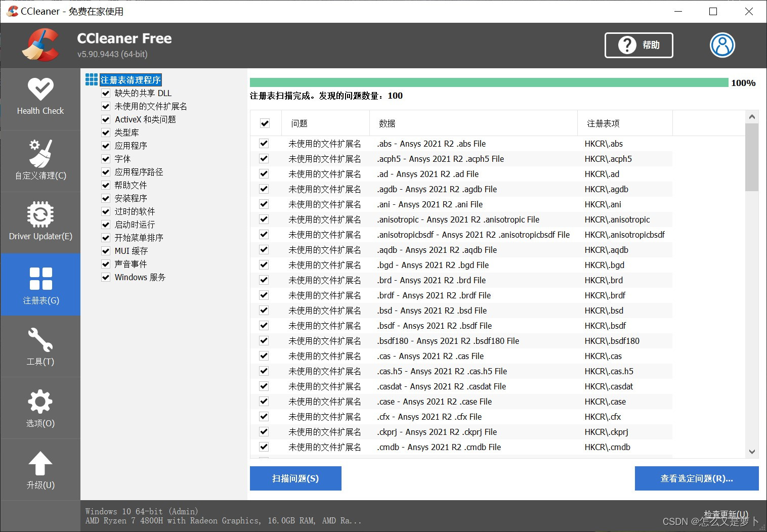Screen dimensions: 767x532
Task: Click registry key HKCR\.aqdb
Action: (606, 250)
